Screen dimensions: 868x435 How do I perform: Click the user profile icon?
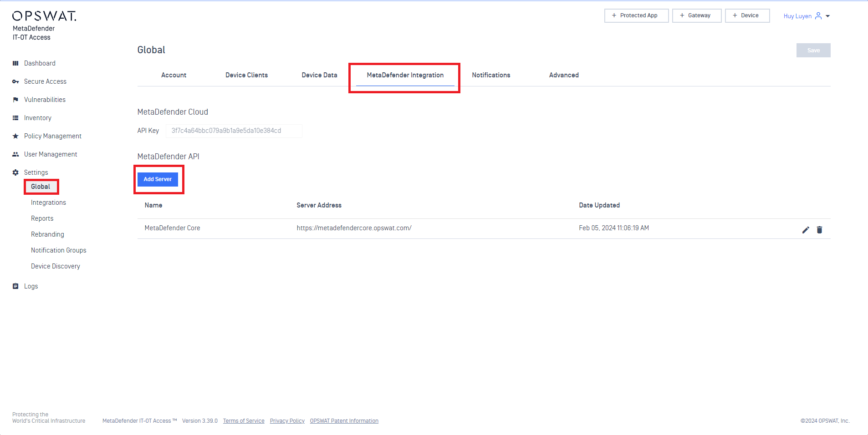pos(818,16)
